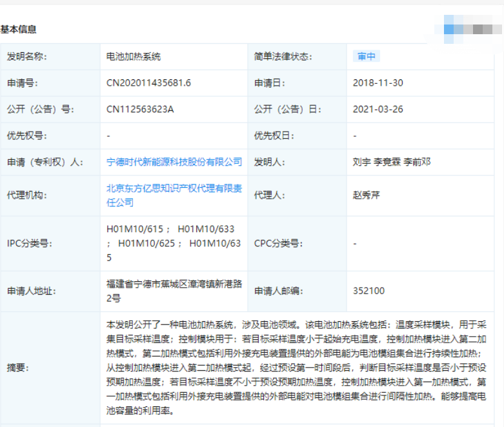Click the abstract paragraph text

296,368
